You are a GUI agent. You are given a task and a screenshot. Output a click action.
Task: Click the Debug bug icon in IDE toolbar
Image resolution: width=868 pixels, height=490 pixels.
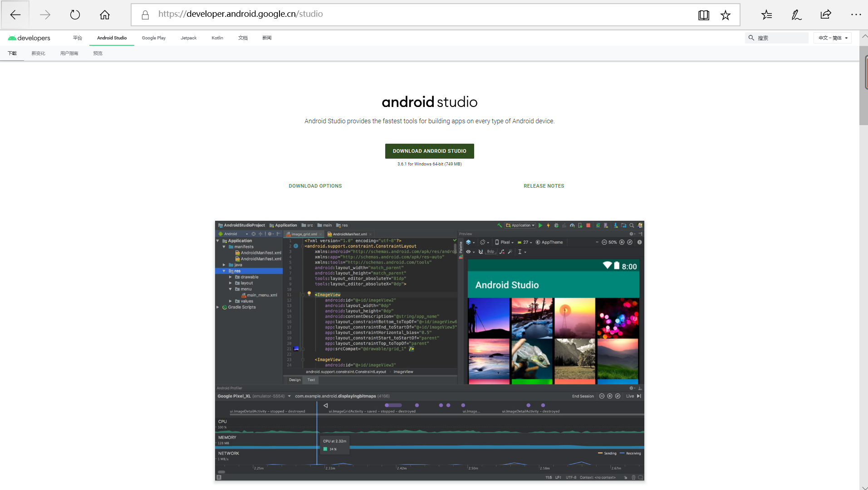(x=556, y=225)
